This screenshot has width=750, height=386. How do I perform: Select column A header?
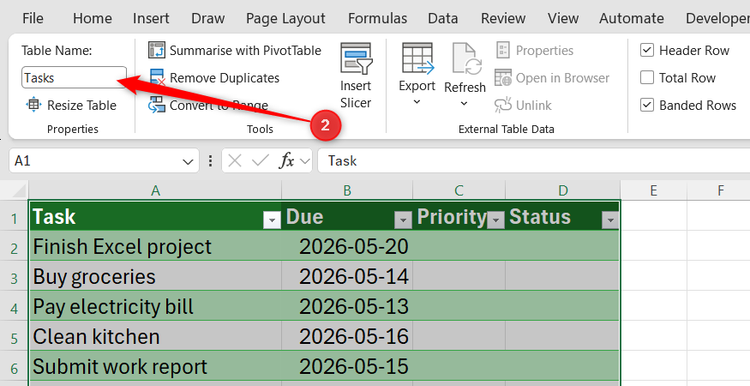tap(155, 191)
